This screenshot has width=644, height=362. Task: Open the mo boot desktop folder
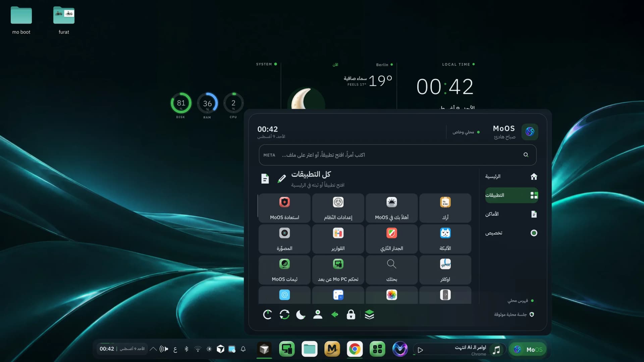[x=21, y=20]
